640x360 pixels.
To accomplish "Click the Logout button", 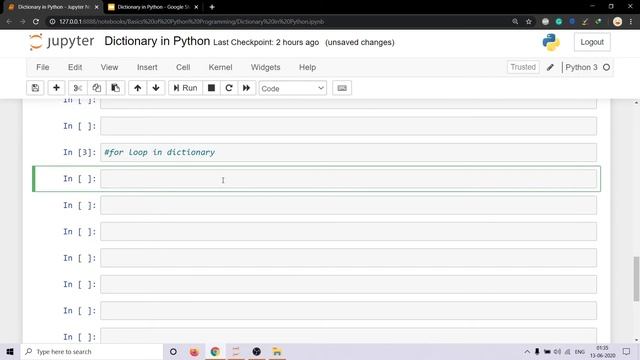I will [592, 42].
